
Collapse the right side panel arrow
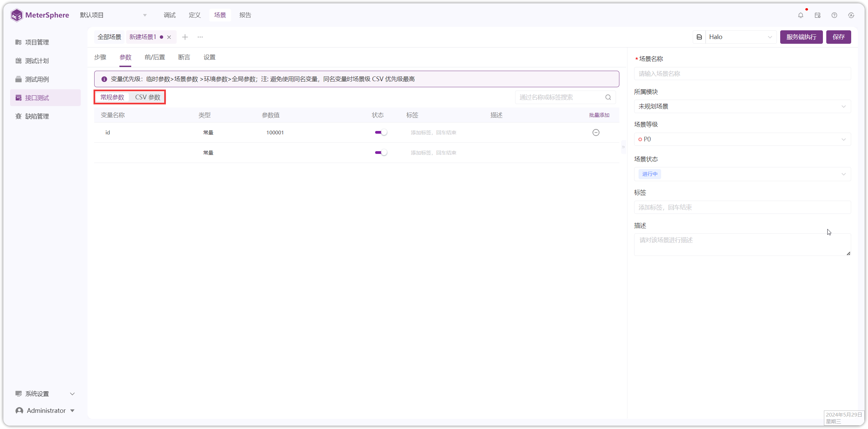point(623,147)
